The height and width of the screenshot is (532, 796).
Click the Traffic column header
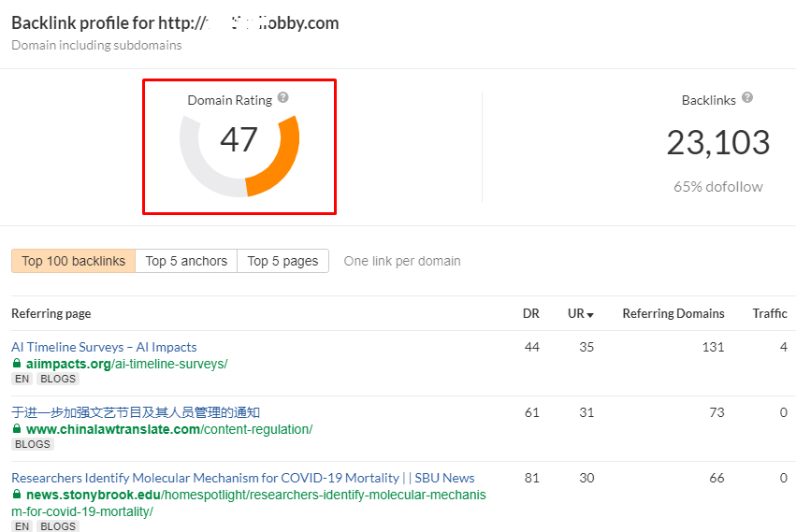click(769, 313)
